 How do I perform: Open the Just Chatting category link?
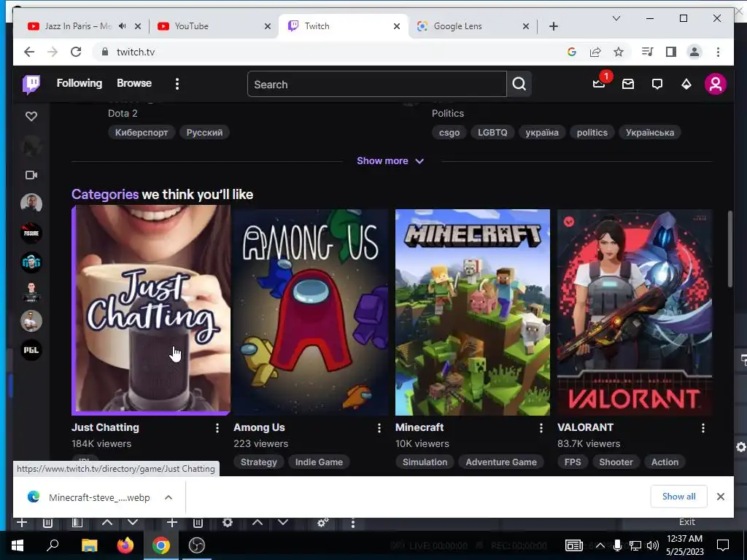(105, 427)
